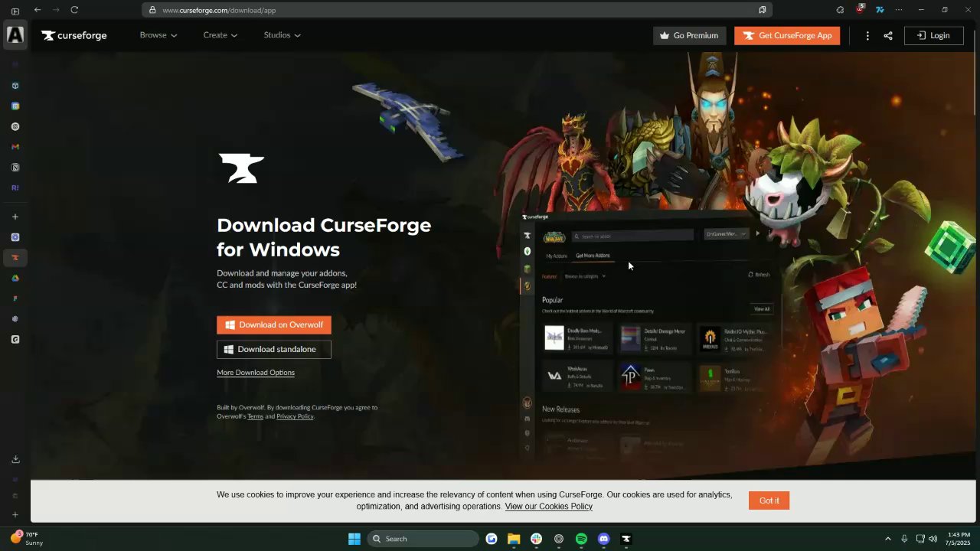Open the Overwolf Terms link
The width and height of the screenshot is (980, 551).
(x=255, y=416)
